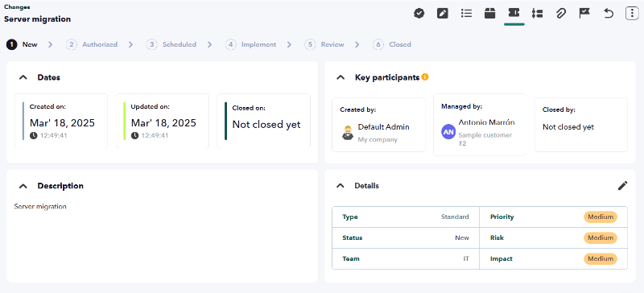
Task: Click the Priority field label
Action: point(502,217)
